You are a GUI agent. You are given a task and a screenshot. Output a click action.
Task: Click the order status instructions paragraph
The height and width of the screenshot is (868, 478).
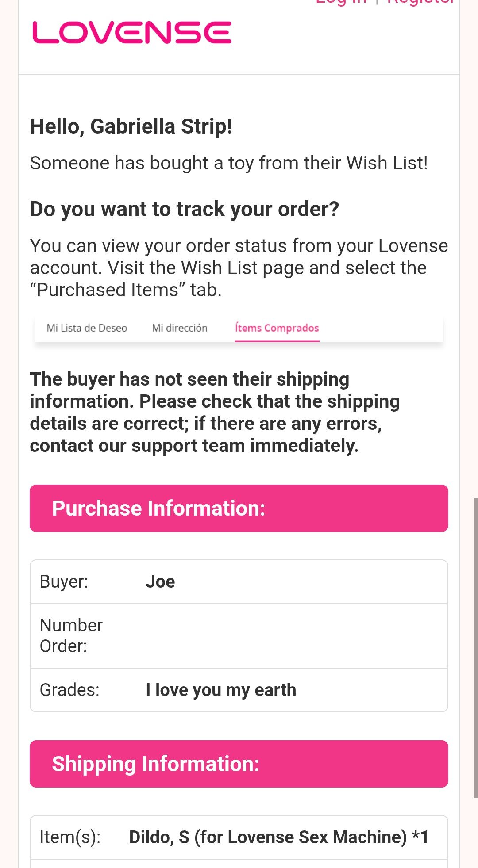pos(239,268)
